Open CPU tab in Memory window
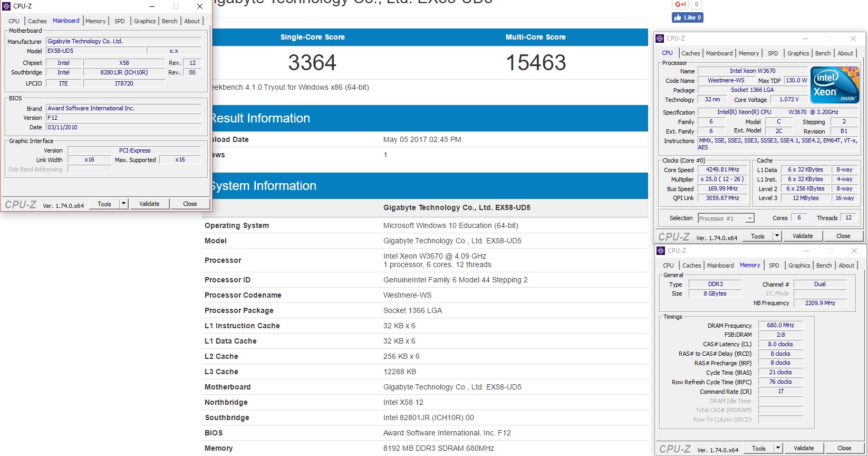Image resolution: width=868 pixels, height=456 pixels. (x=668, y=265)
